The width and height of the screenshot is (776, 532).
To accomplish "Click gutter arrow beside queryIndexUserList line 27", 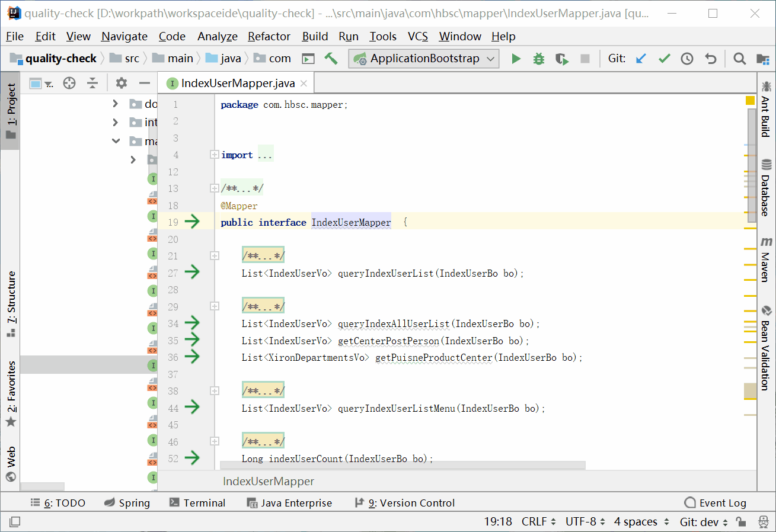I will tap(192, 273).
